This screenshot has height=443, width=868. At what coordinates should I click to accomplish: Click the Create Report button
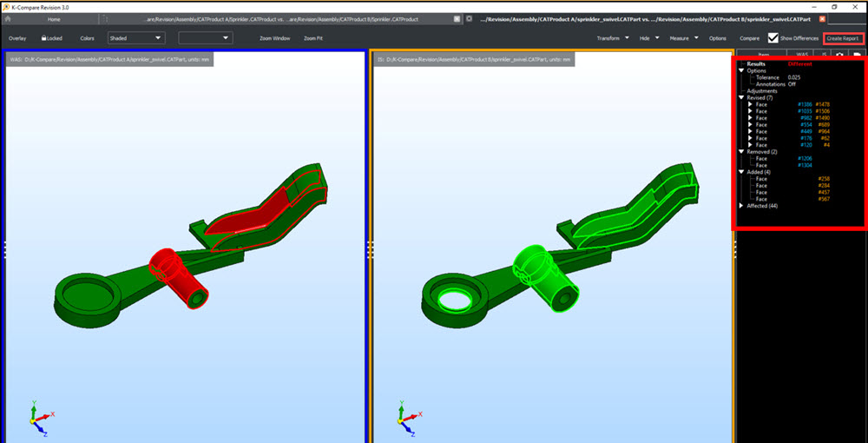pyautogui.click(x=842, y=38)
